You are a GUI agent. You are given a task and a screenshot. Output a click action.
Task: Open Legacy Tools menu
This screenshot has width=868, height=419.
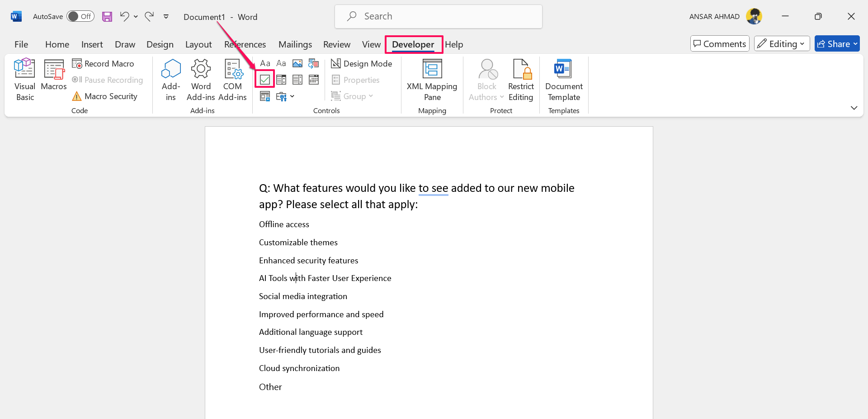(x=285, y=96)
